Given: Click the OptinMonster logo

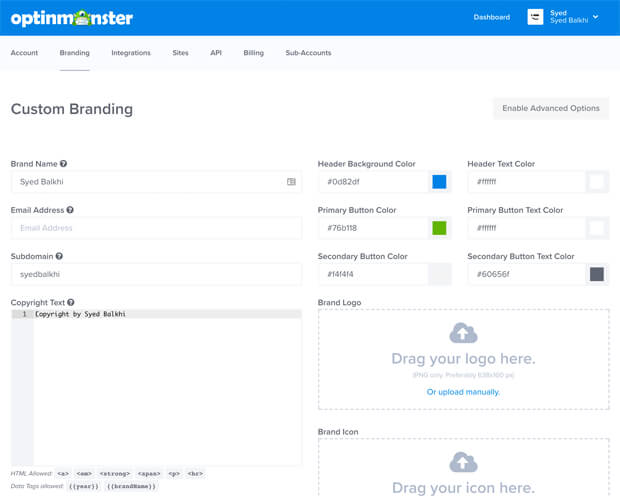Looking at the screenshot, I should [x=72, y=18].
